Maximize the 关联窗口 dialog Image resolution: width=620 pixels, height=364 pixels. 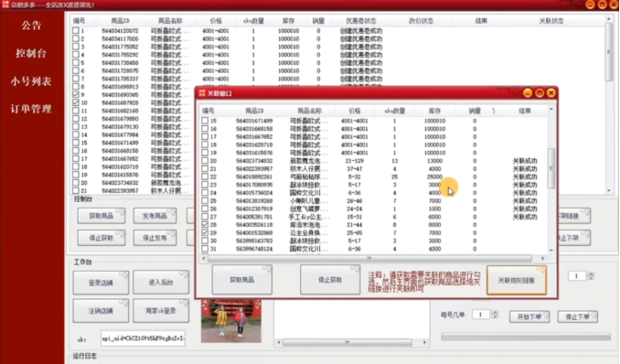tap(540, 93)
